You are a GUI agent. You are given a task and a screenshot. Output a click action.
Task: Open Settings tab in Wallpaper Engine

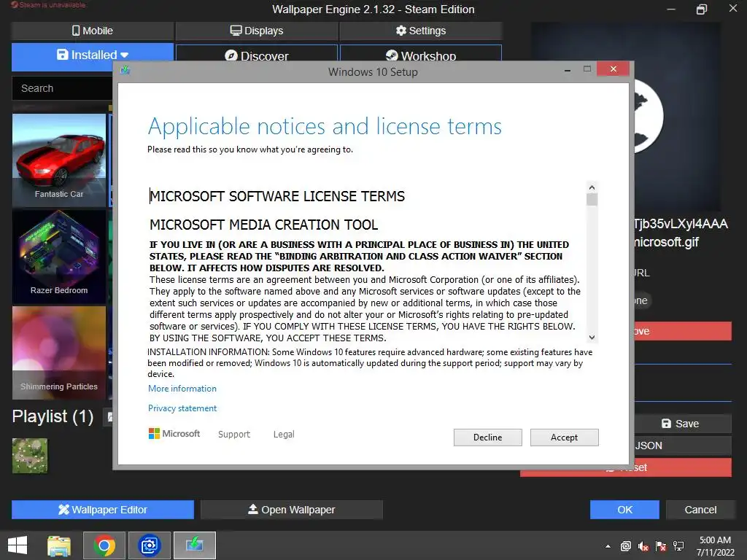point(421,31)
